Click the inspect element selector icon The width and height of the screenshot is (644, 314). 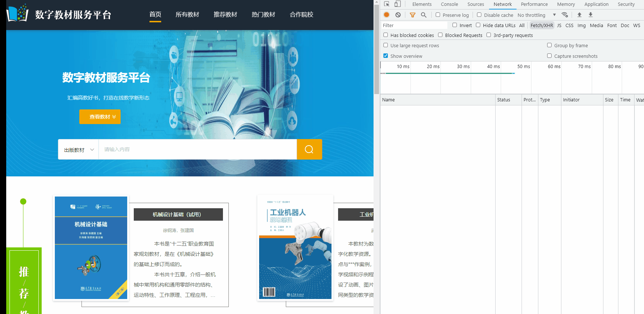(x=387, y=4)
